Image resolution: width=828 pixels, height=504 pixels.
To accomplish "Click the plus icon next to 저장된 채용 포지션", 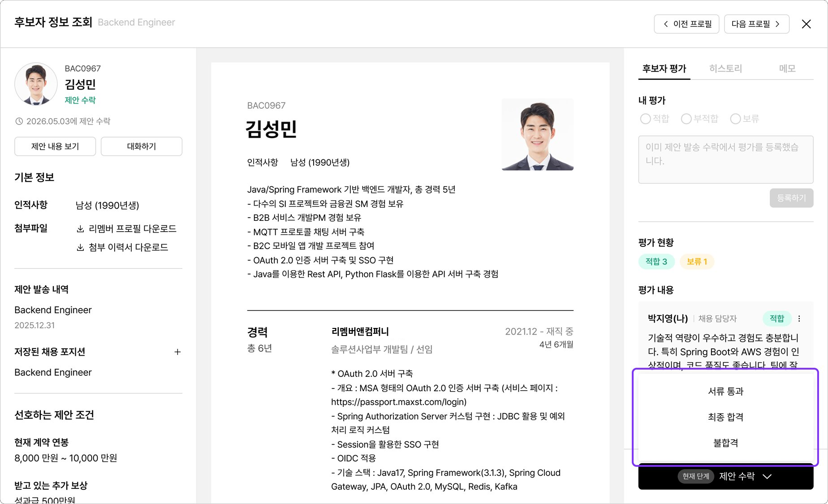I will [177, 352].
